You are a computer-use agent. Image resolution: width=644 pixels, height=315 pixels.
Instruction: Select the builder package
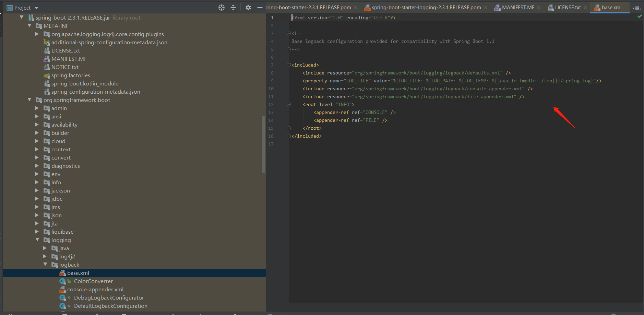60,133
